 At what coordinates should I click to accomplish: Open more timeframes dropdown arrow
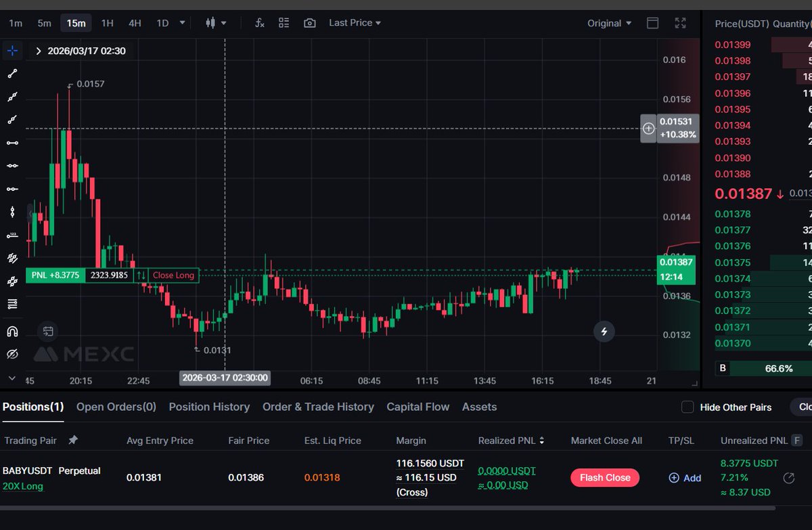(x=182, y=23)
